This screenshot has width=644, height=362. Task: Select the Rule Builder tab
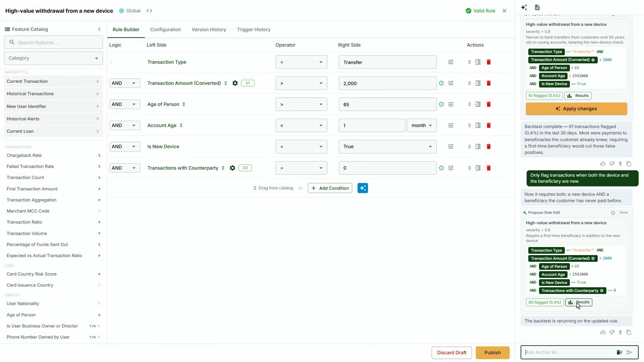pyautogui.click(x=126, y=29)
